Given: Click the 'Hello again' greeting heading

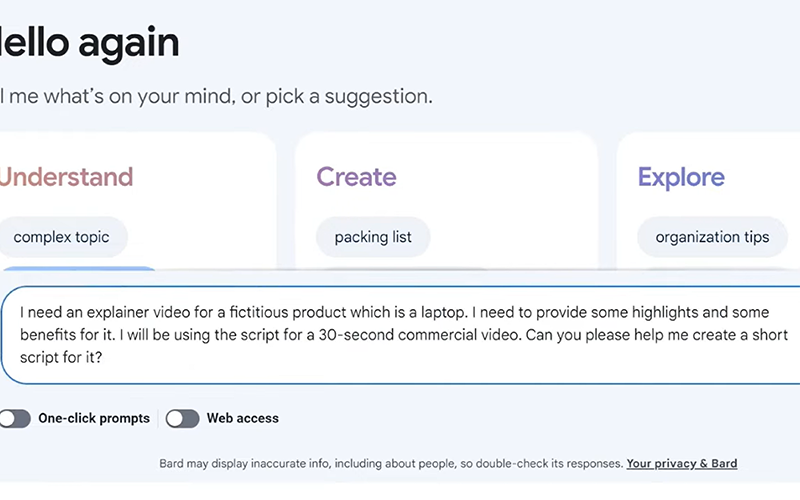Looking at the screenshot, I should [x=90, y=43].
